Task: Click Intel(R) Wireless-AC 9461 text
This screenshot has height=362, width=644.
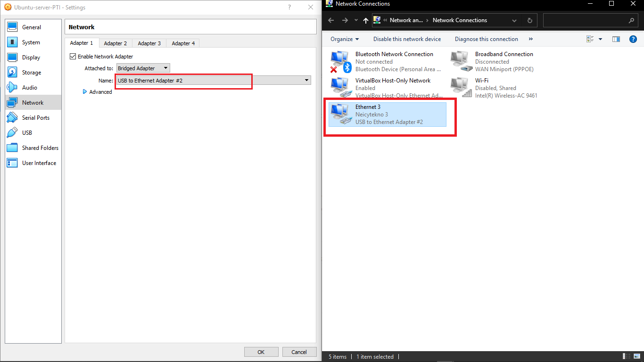Action: tap(506, 96)
